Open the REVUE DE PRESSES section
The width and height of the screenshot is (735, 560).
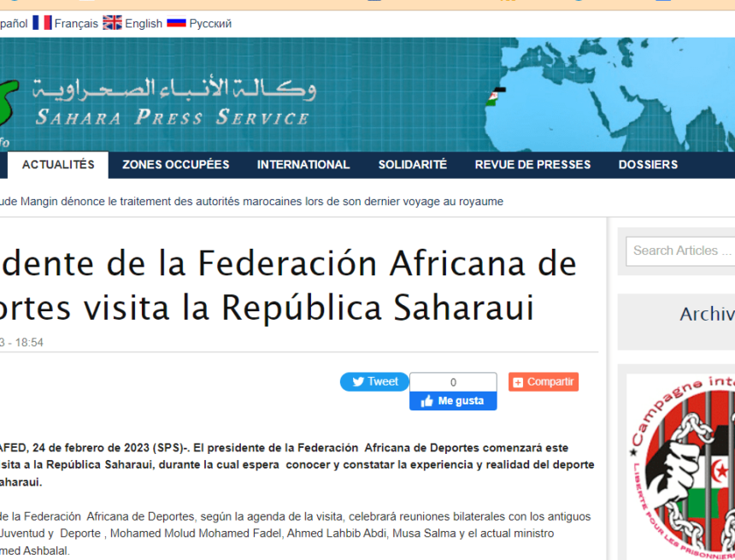532,165
